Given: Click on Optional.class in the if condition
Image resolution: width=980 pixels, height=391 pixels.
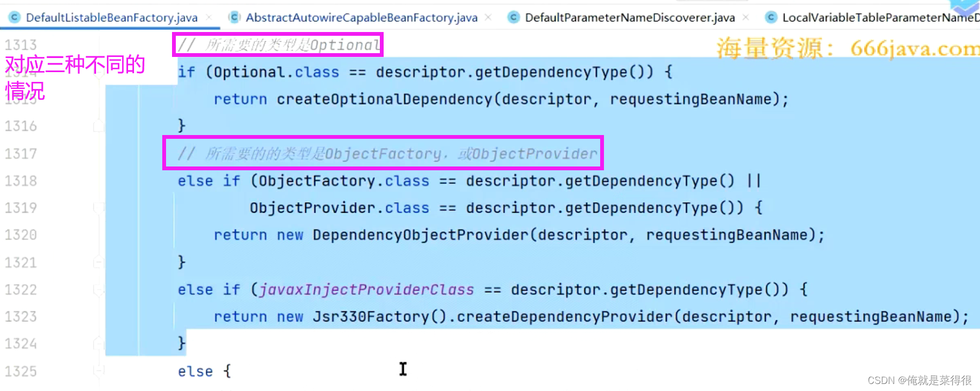Looking at the screenshot, I should click(x=276, y=72).
